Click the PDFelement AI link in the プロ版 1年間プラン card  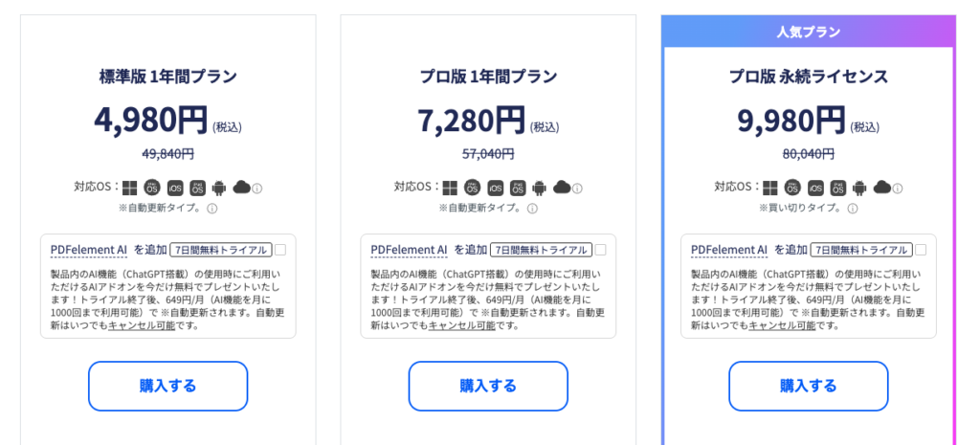pos(409,250)
